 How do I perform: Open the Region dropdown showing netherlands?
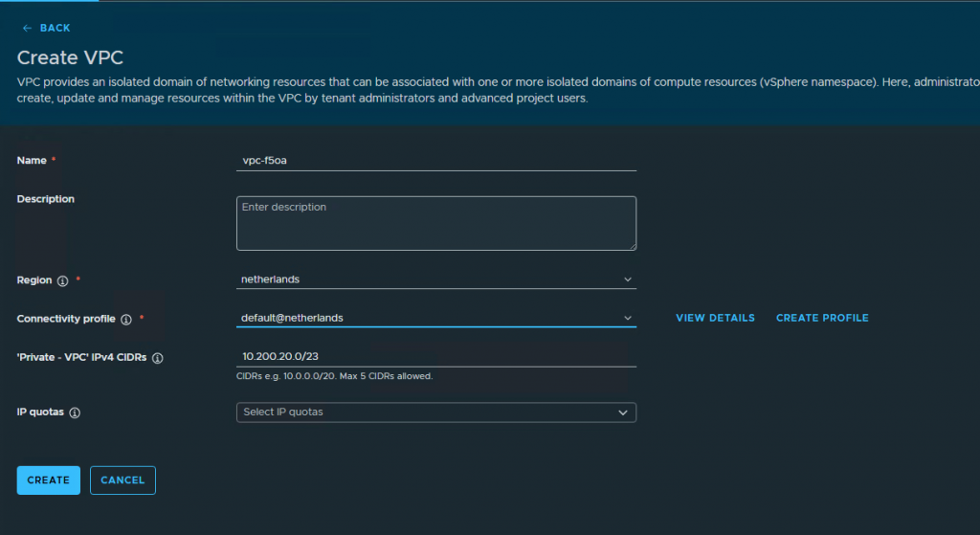(x=436, y=279)
